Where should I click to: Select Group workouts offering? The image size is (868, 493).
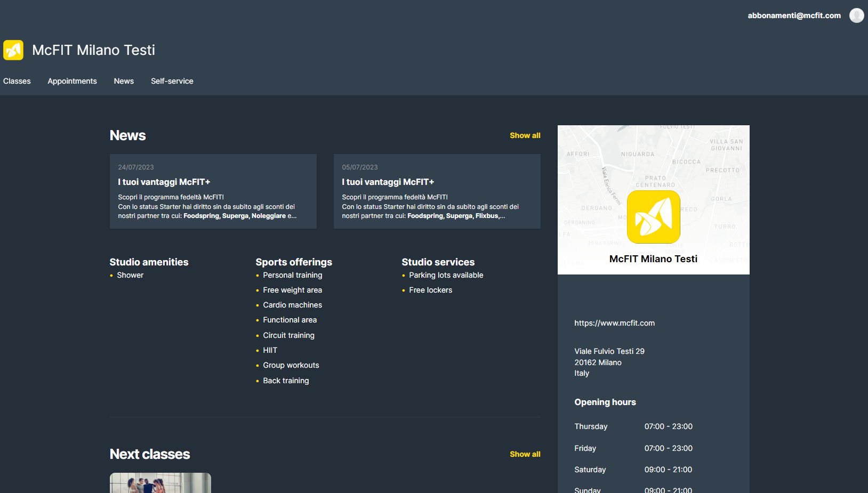pyautogui.click(x=291, y=365)
